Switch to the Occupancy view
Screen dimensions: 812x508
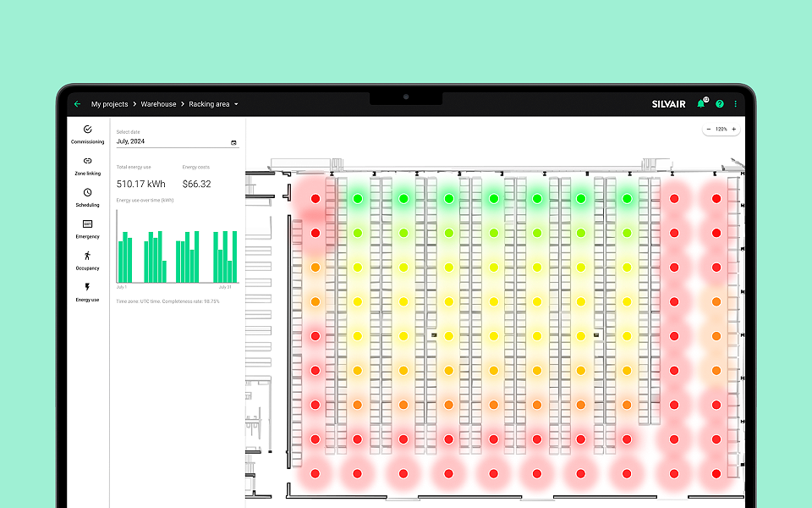(x=88, y=259)
